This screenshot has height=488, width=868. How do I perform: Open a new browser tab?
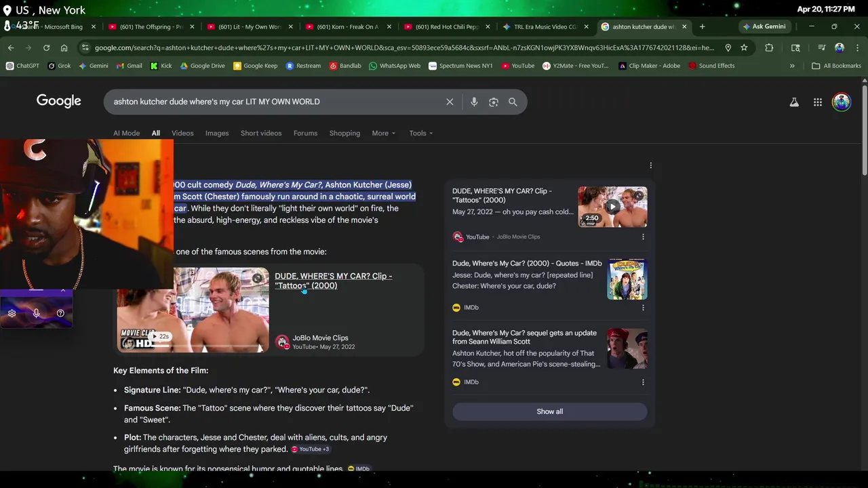point(702,26)
